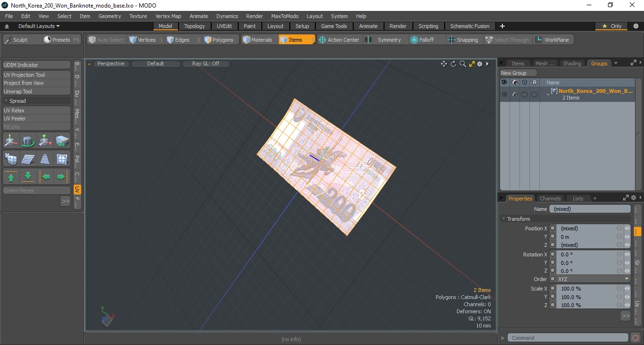Switch to the Shading tab

click(x=572, y=64)
